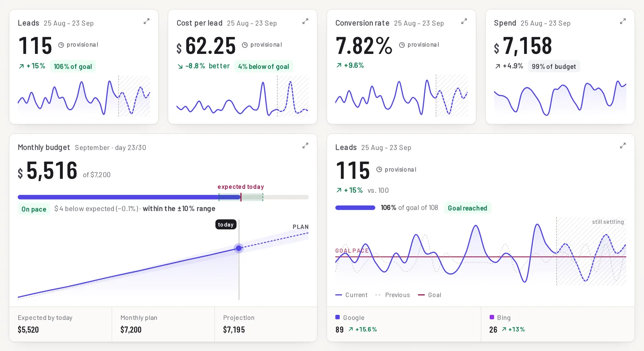Viewport: 644px width, 351px height.
Task: Click the Conversion rate sparkline chart
Action: (x=401, y=97)
